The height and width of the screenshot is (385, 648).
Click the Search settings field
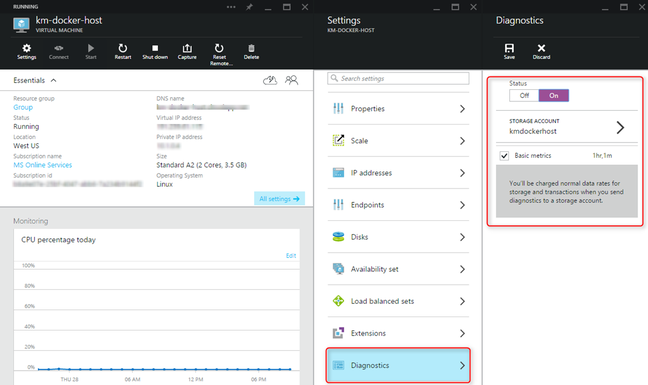(398, 78)
